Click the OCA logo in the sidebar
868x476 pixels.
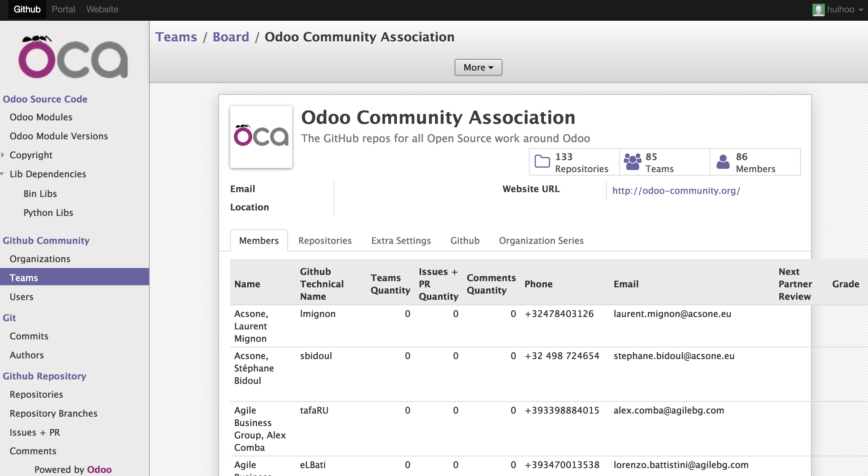pos(73,57)
